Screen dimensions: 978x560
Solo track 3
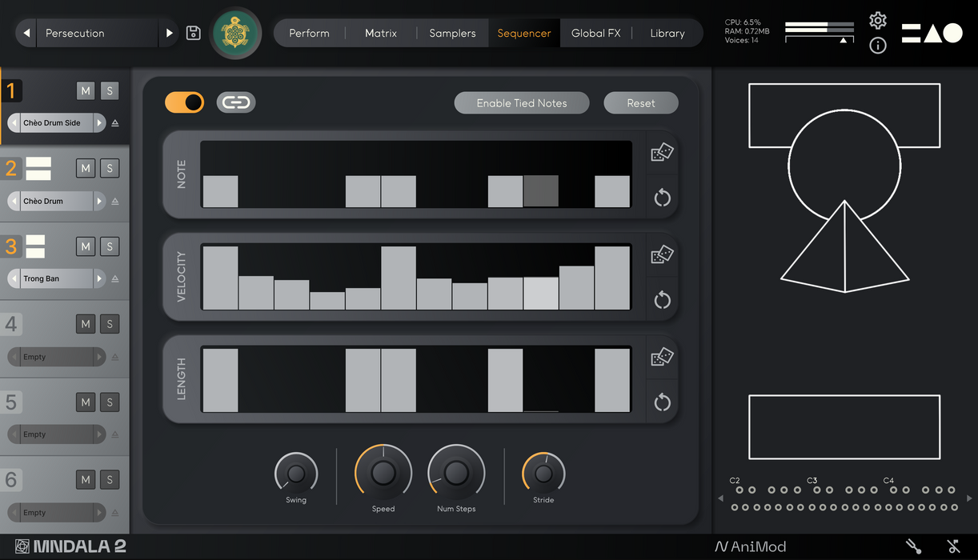click(x=110, y=246)
